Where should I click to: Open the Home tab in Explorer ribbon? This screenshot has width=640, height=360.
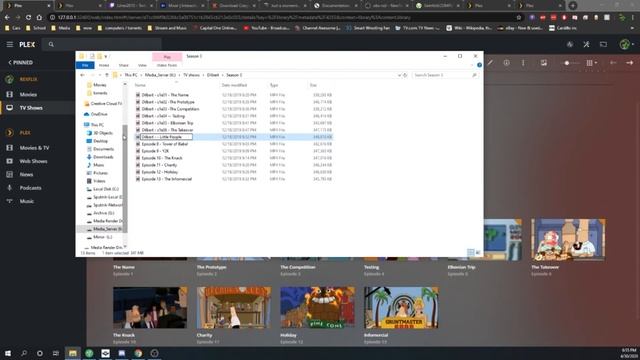click(104, 65)
